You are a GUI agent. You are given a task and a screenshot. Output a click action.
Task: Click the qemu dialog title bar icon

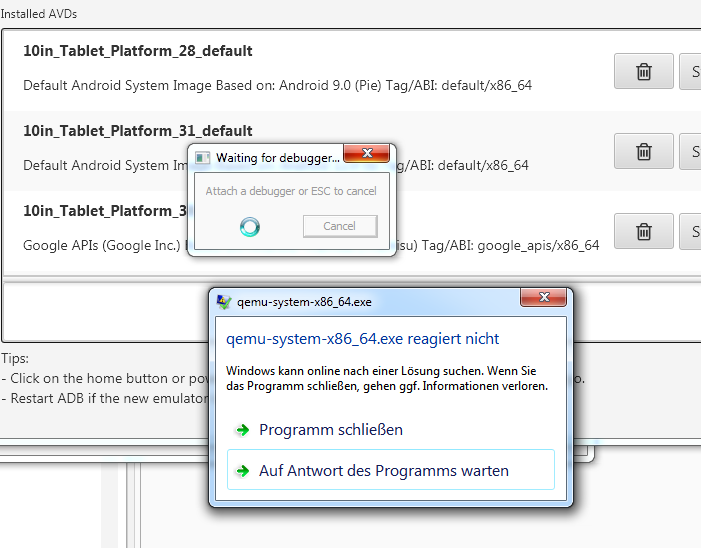point(224,302)
